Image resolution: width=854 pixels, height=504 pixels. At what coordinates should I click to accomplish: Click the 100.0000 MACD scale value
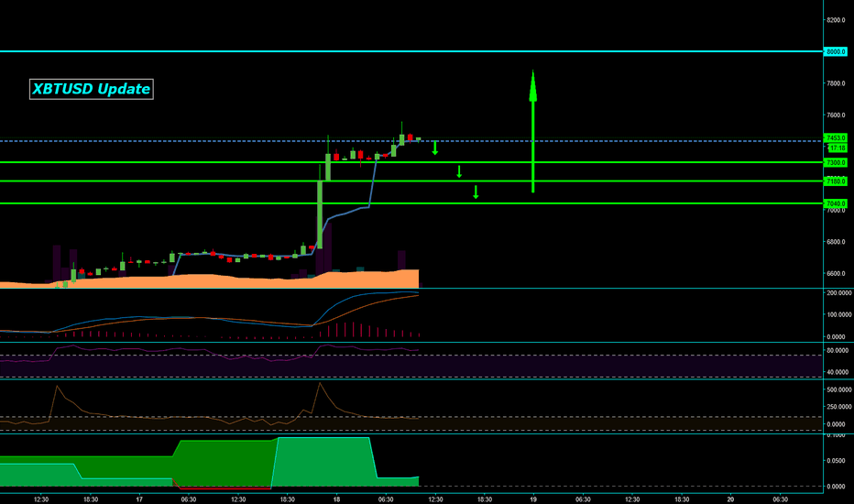838,315
